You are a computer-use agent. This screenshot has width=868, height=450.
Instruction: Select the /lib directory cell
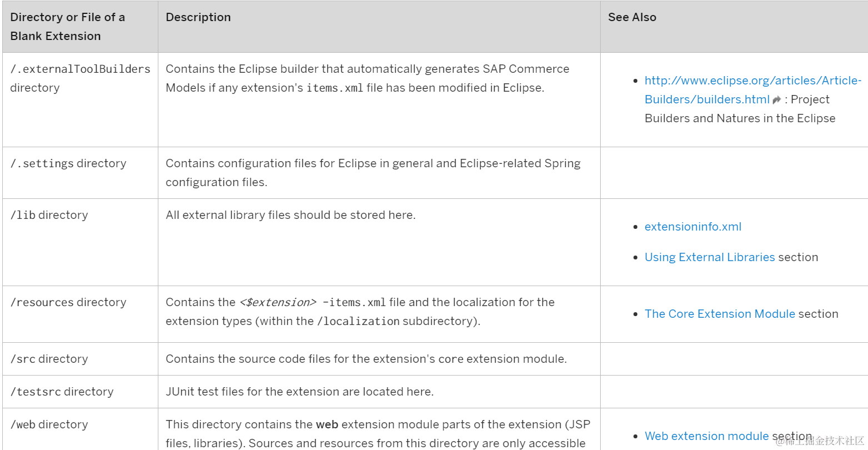80,242
